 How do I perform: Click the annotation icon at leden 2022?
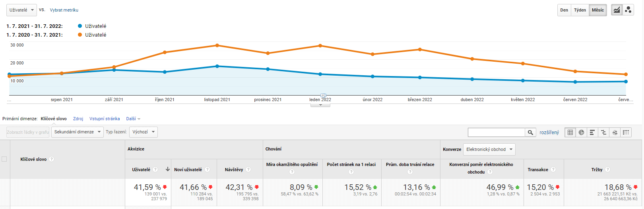pos(323,96)
